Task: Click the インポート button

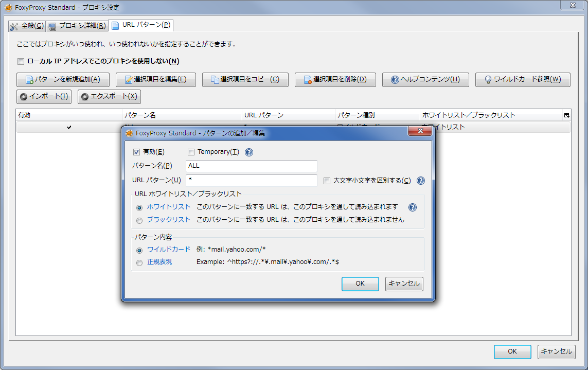Action: tap(44, 96)
